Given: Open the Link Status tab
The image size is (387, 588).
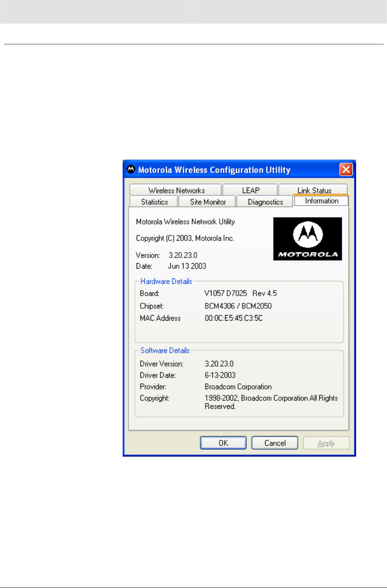Looking at the screenshot, I should (x=314, y=190).
